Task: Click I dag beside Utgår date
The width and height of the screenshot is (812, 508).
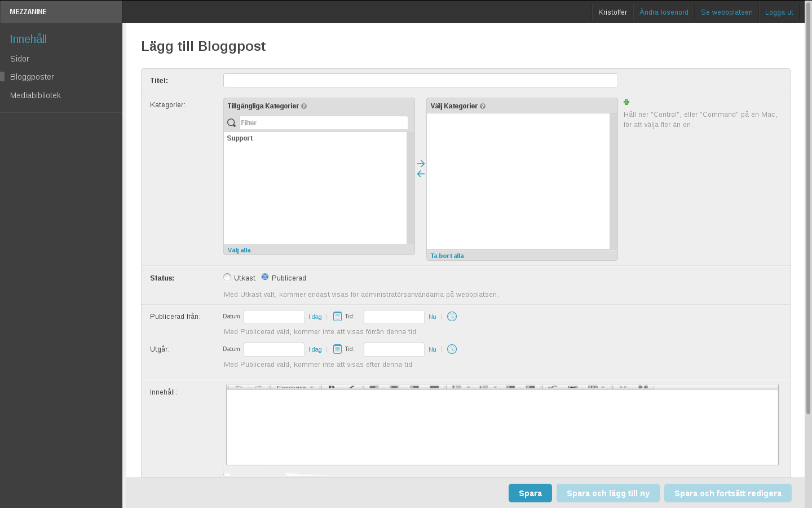Action: (315, 350)
